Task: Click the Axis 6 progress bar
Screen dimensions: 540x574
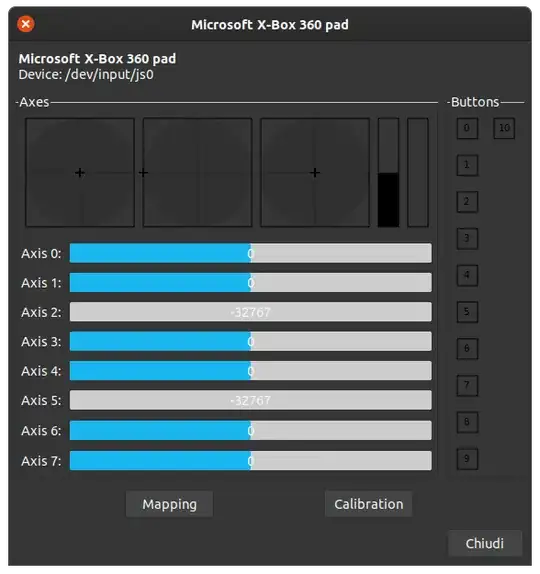Action: click(251, 430)
